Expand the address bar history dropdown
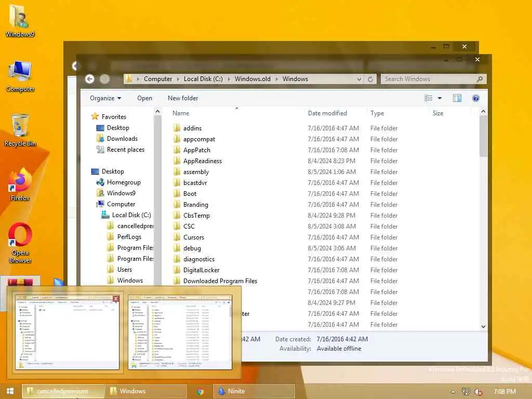This screenshot has width=532, height=399. 359,79
